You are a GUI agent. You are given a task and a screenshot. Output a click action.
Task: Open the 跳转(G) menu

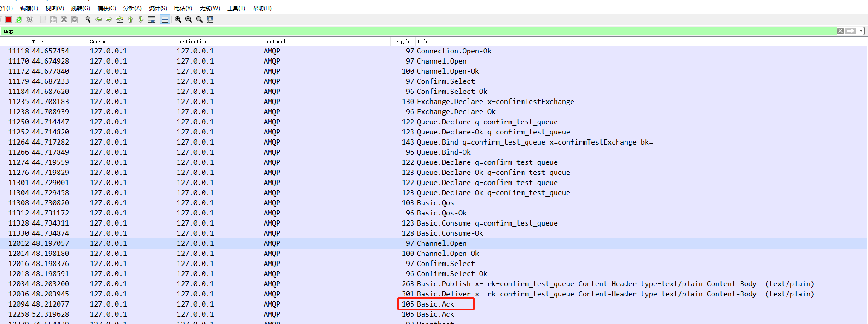(81, 8)
